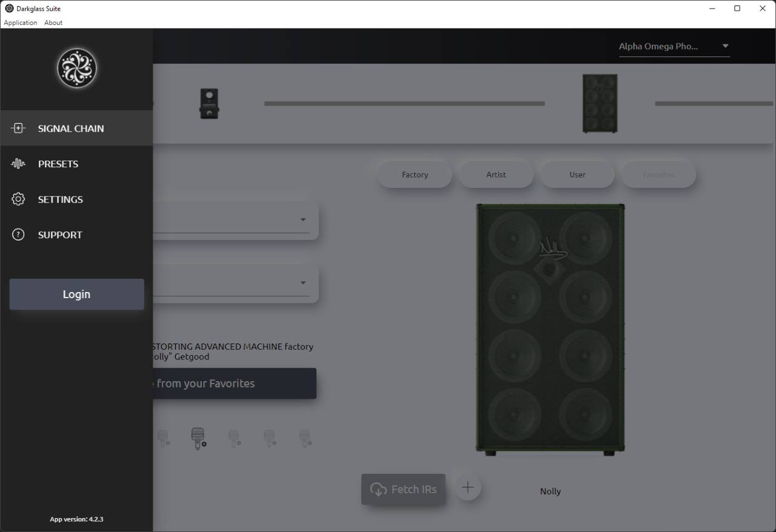
Task: Switch to the User tab
Action: pos(577,175)
